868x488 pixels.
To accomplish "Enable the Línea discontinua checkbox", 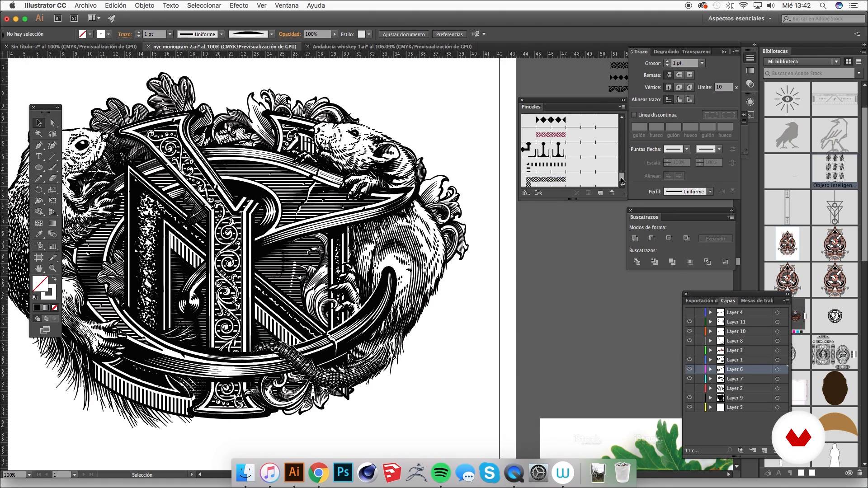I will coord(634,115).
